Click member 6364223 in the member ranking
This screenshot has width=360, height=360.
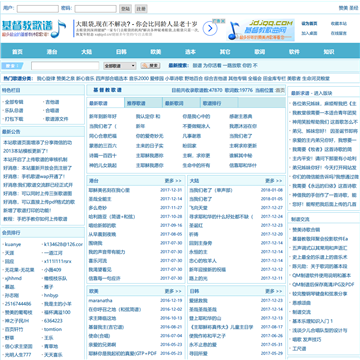53,321
